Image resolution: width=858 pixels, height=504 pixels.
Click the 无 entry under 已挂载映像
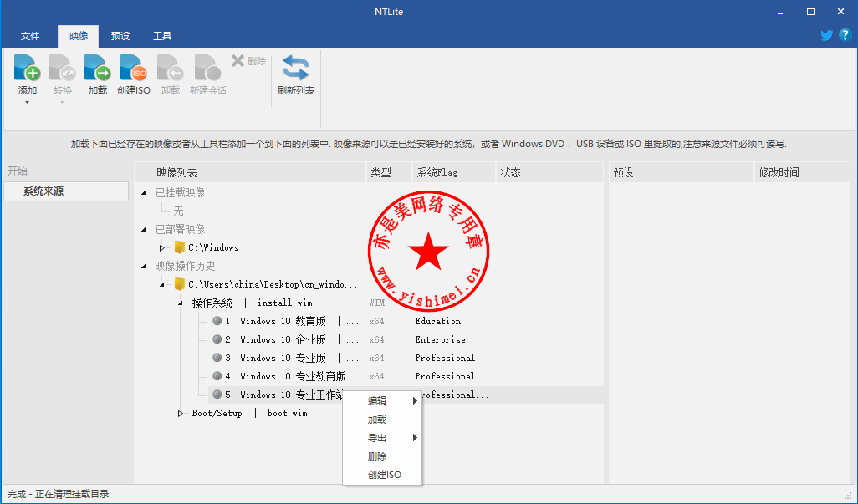[178, 211]
